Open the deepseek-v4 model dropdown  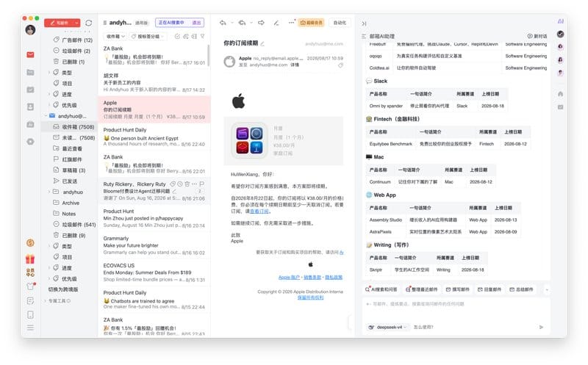[x=388, y=327]
